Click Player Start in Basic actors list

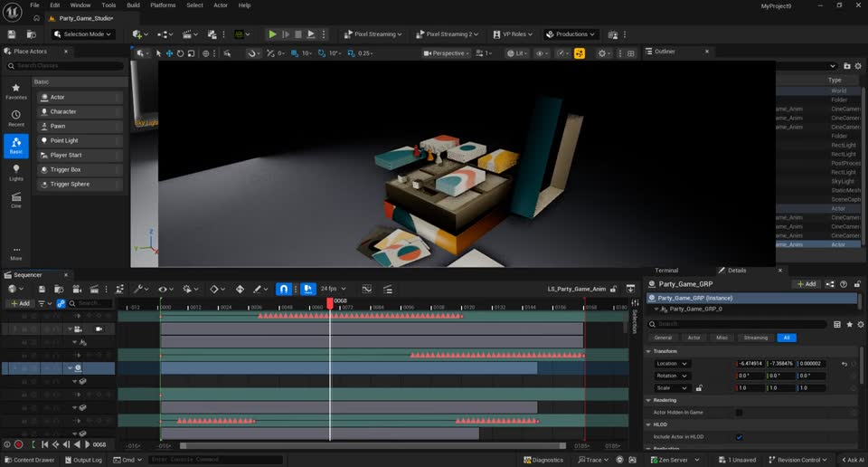[x=80, y=155]
